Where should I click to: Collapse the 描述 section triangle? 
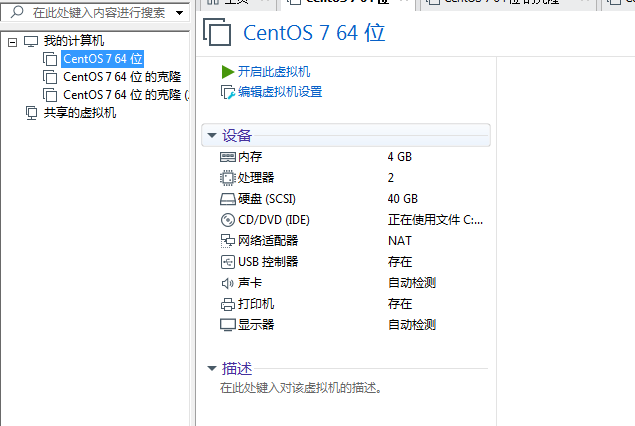[x=212, y=368]
